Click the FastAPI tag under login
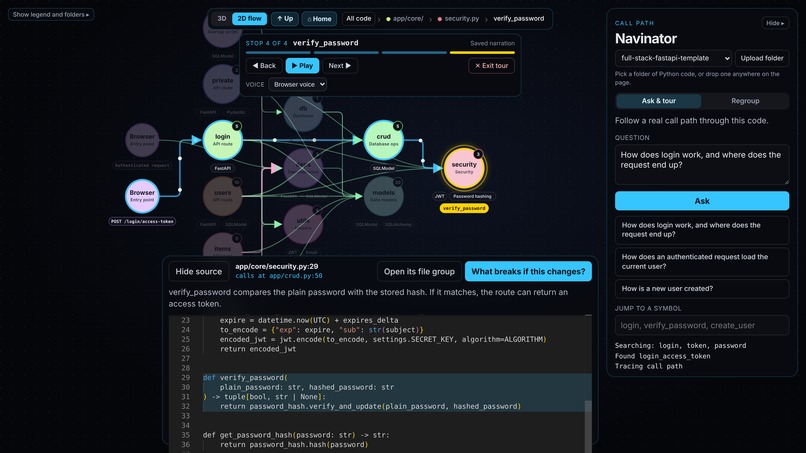 pyautogui.click(x=223, y=168)
